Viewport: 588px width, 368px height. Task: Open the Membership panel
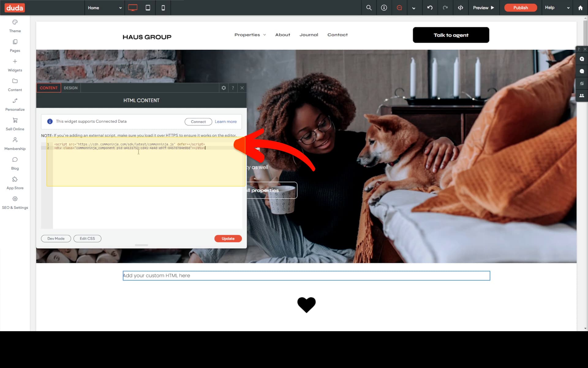click(x=15, y=144)
